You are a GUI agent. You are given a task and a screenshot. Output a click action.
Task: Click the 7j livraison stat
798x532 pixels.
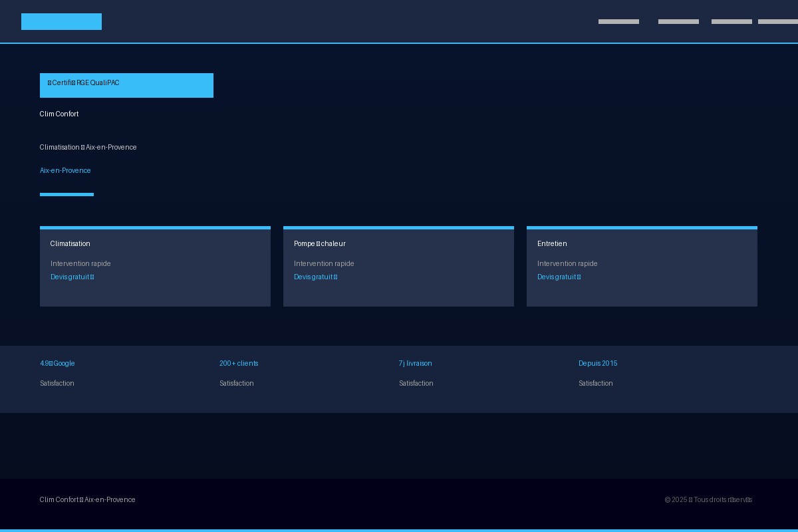[x=416, y=364]
